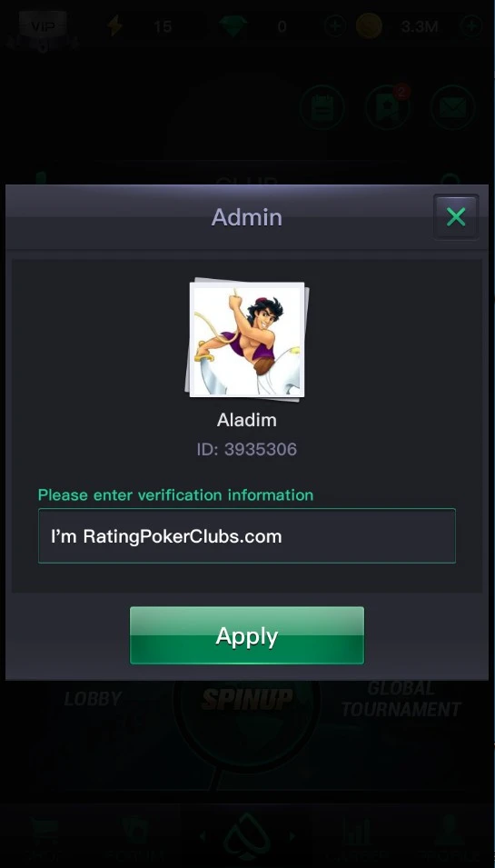Image resolution: width=495 pixels, height=868 pixels.
Task: Open the SpinUp game mode
Action: pos(247,700)
